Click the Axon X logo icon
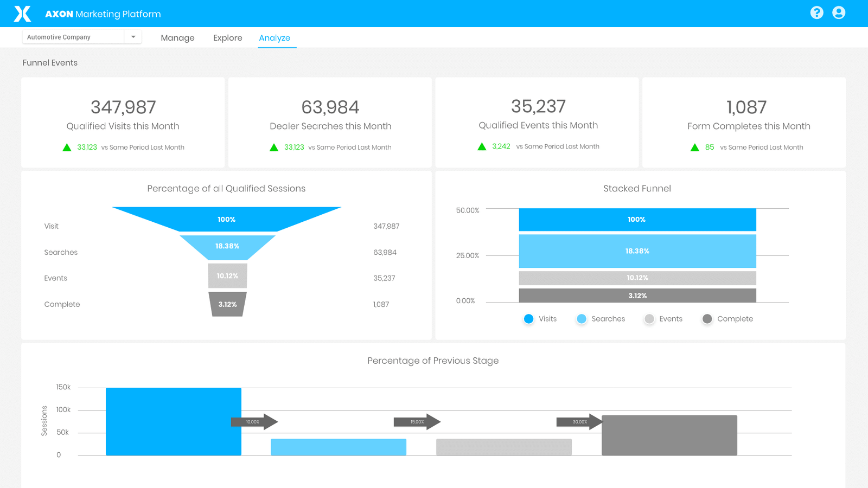Image resolution: width=868 pixels, height=488 pixels. coord(22,14)
